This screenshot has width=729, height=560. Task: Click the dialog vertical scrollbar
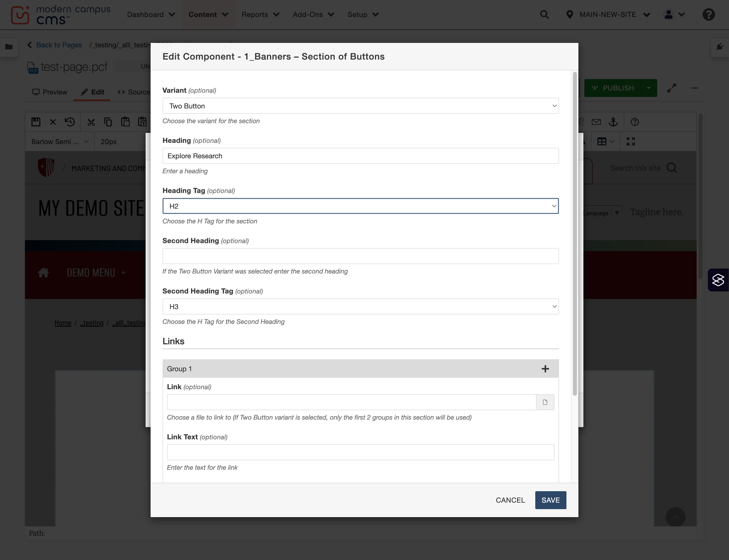575,233
